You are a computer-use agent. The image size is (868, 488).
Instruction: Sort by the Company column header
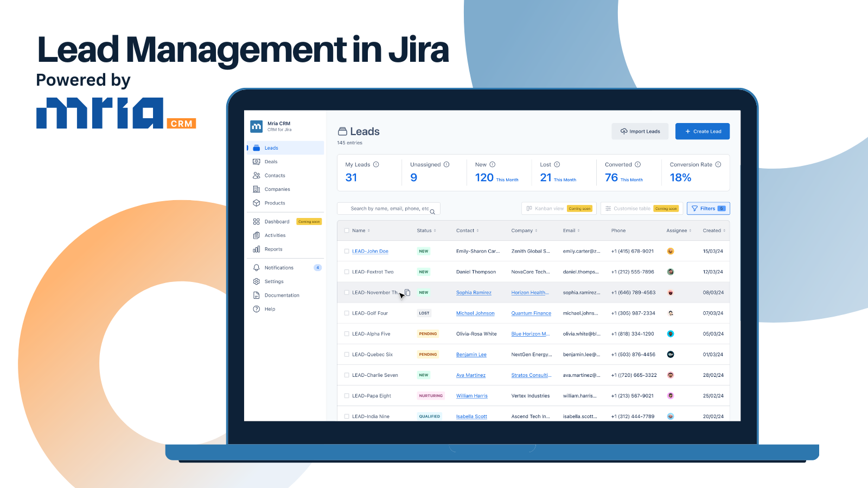coord(524,230)
